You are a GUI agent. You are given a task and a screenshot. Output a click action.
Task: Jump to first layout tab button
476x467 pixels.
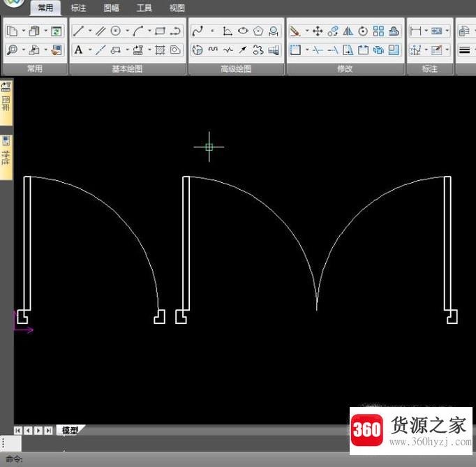point(18,431)
